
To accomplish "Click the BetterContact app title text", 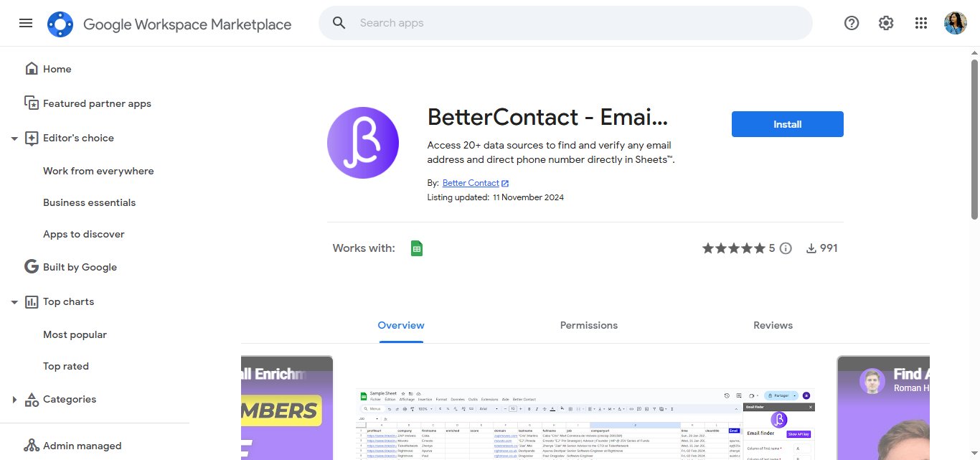I will point(547,117).
